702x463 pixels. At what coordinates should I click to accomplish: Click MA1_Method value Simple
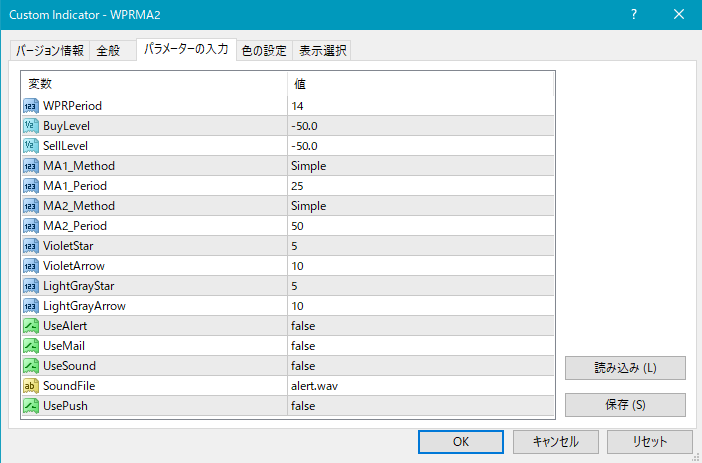[x=308, y=166]
